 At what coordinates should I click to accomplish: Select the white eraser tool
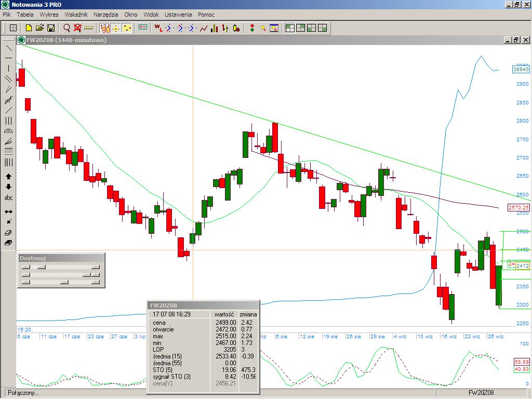pos(8,233)
